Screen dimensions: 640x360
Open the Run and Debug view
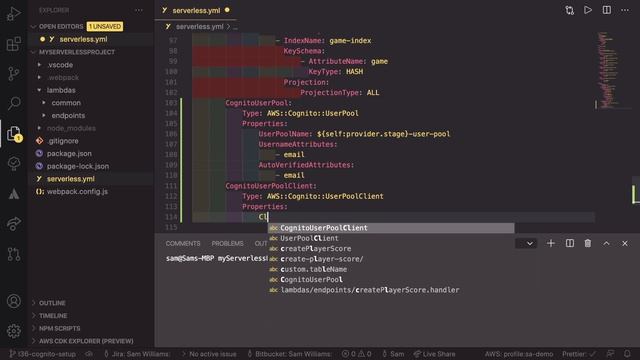[14, 13]
